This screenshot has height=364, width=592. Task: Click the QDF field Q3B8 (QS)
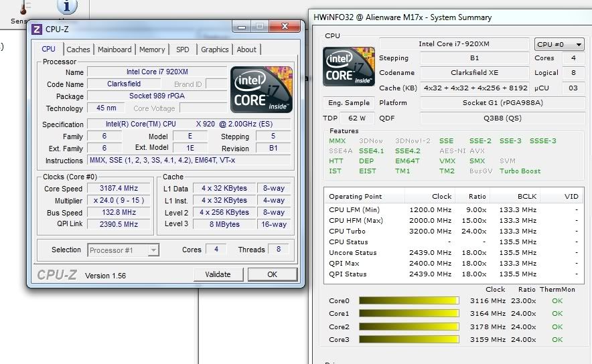pyautogui.click(x=502, y=118)
